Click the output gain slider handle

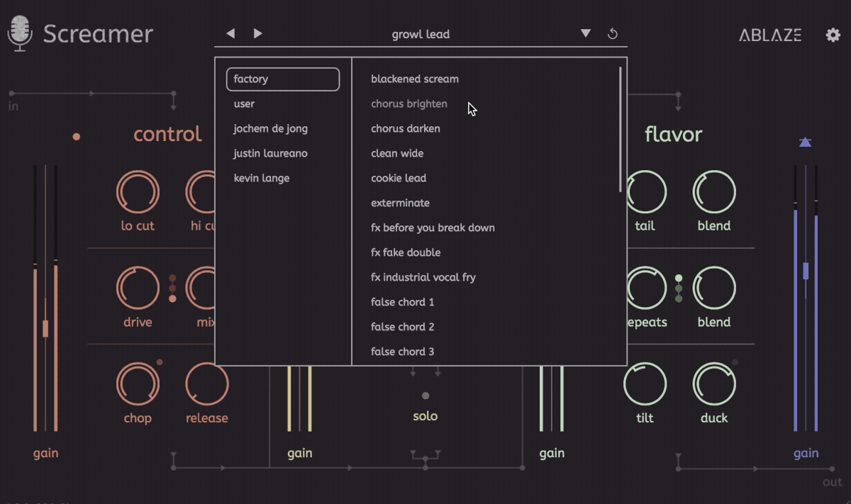[x=806, y=270]
